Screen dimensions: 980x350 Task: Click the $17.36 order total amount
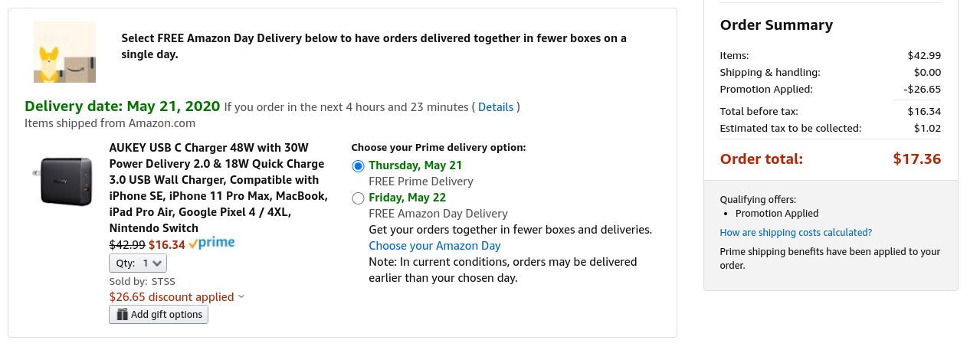(x=916, y=159)
